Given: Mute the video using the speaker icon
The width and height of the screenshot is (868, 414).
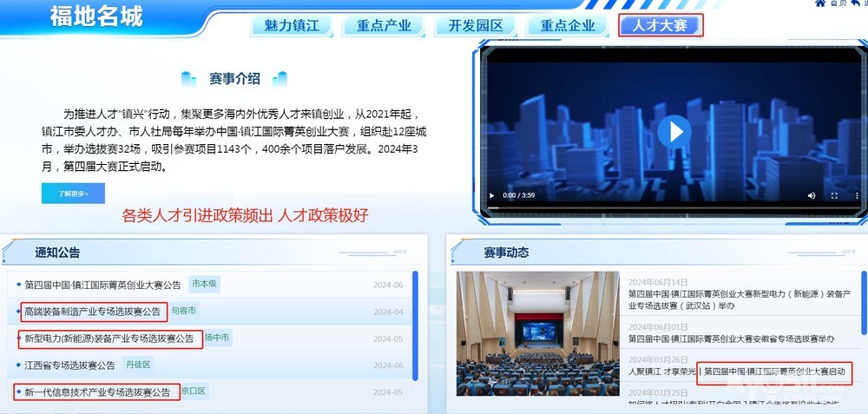Looking at the screenshot, I should 811,196.
